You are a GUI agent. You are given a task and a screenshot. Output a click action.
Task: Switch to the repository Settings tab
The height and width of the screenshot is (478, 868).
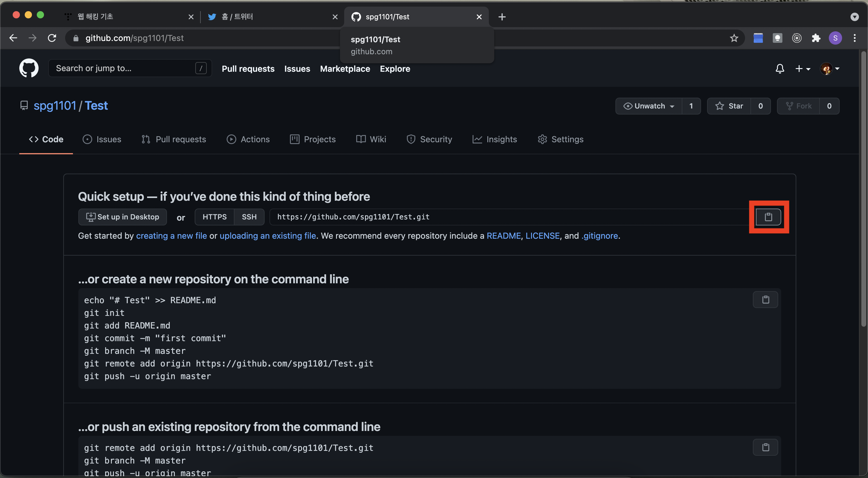[x=560, y=139]
